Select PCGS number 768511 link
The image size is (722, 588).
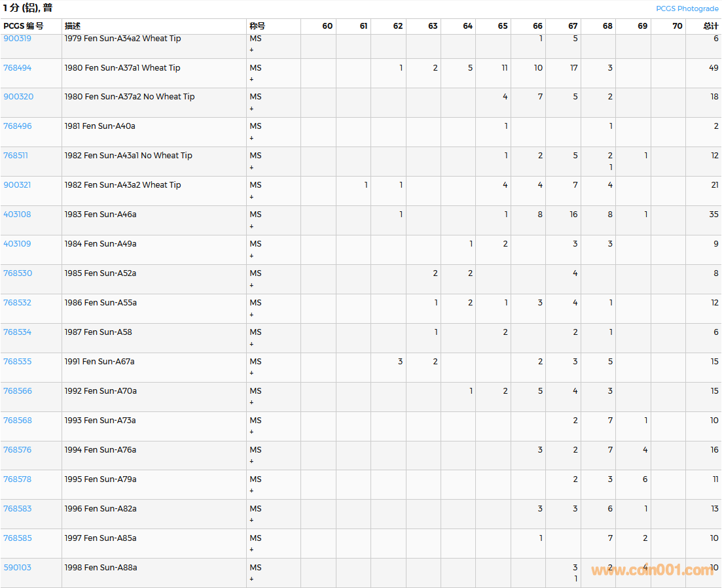coord(16,156)
